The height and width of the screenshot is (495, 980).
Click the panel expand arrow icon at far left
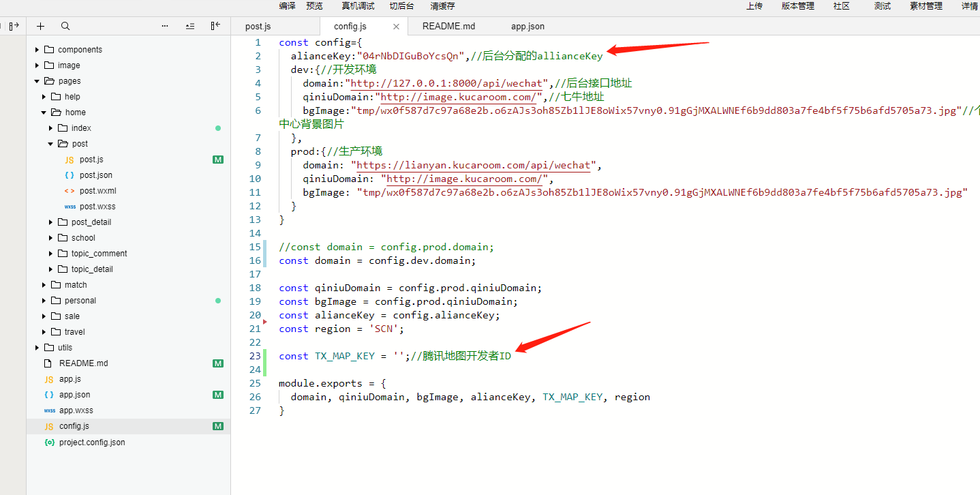(x=14, y=26)
